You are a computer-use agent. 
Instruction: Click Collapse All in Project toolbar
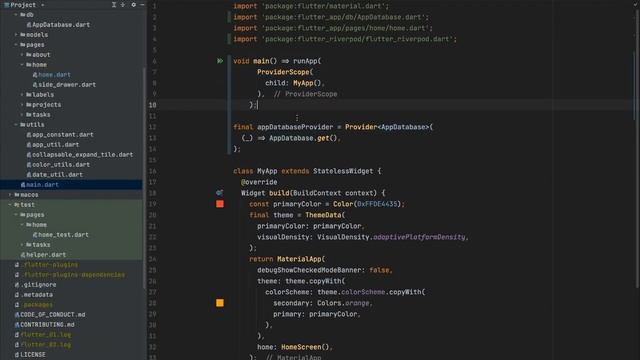click(123, 4)
